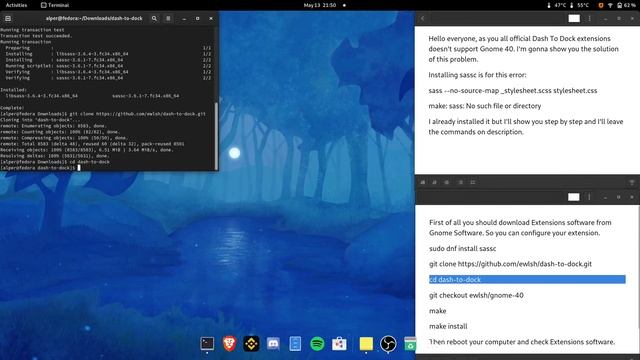Image resolution: width=640 pixels, height=360 pixels.
Task: Click the Brave shield tray icon in top bar
Action: coord(601,5)
